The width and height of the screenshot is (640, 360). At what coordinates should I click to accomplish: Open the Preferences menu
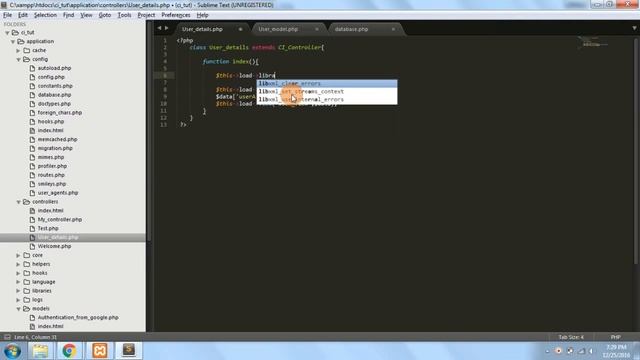(176, 15)
